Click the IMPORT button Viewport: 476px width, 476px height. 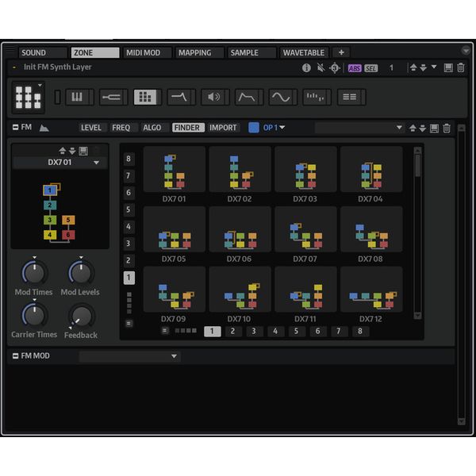coord(223,128)
